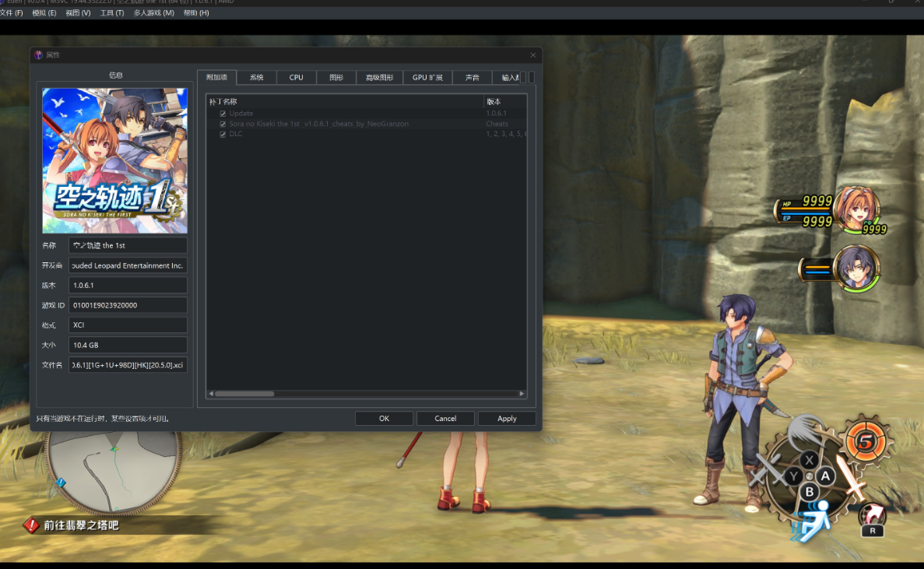Image resolution: width=924 pixels, height=569 pixels.
Task: Open the GPU 扩展 tab
Action: coord(427,78)
